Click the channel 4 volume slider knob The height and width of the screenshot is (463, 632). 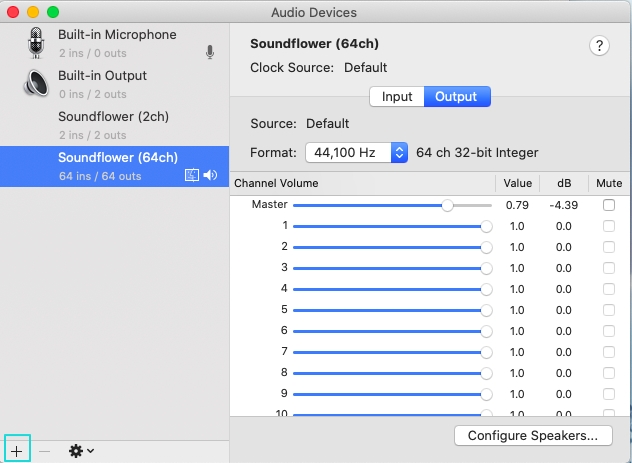coord(486,289)
